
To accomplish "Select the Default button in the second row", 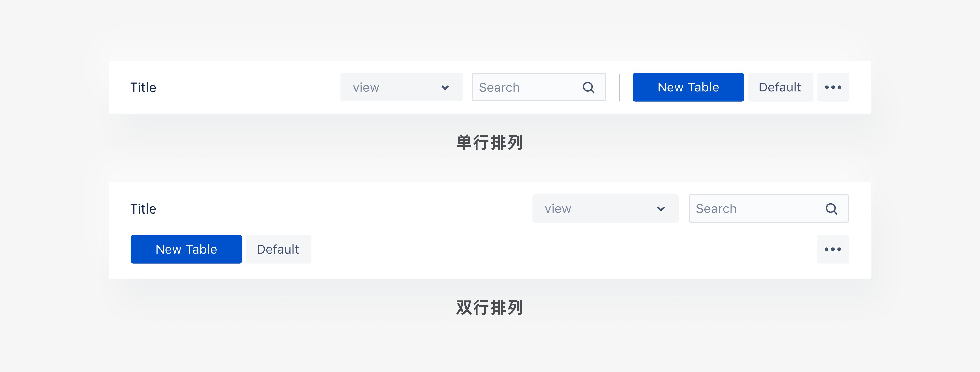I will [278, 249].
